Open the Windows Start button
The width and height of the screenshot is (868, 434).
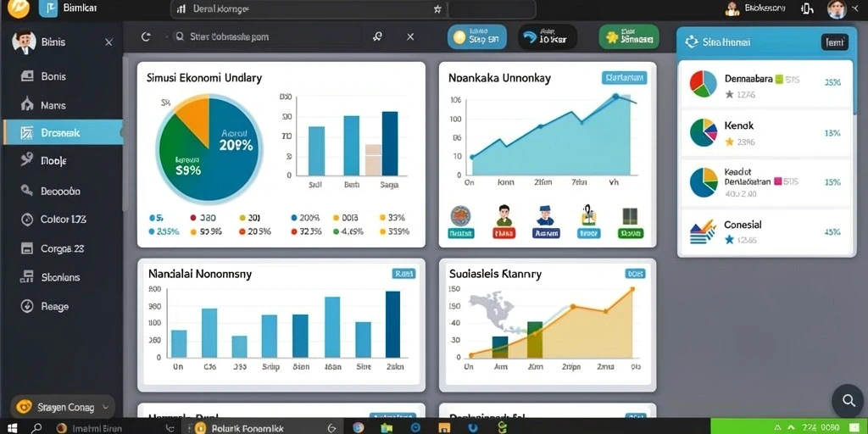click(11, 428)
